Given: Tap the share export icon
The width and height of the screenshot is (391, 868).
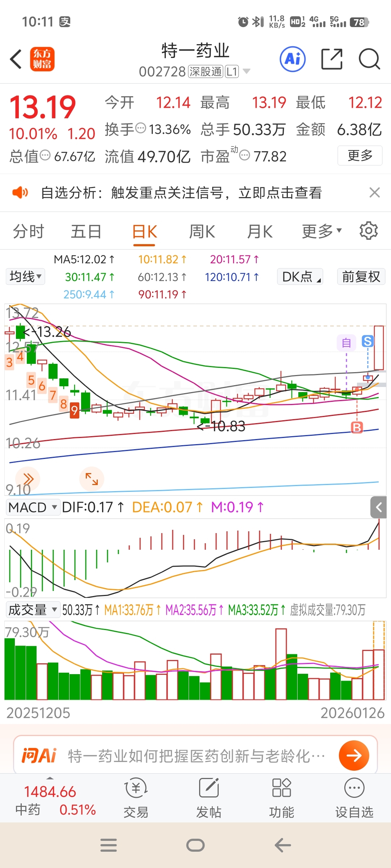Looking at the screenshot, I should 332,59.
